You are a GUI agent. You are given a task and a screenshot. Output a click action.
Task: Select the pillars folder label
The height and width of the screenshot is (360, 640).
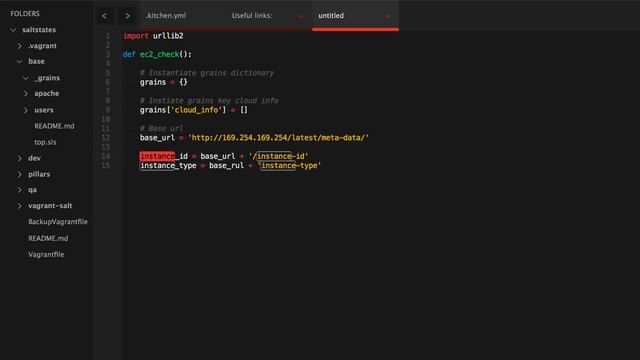pos(39,174)
